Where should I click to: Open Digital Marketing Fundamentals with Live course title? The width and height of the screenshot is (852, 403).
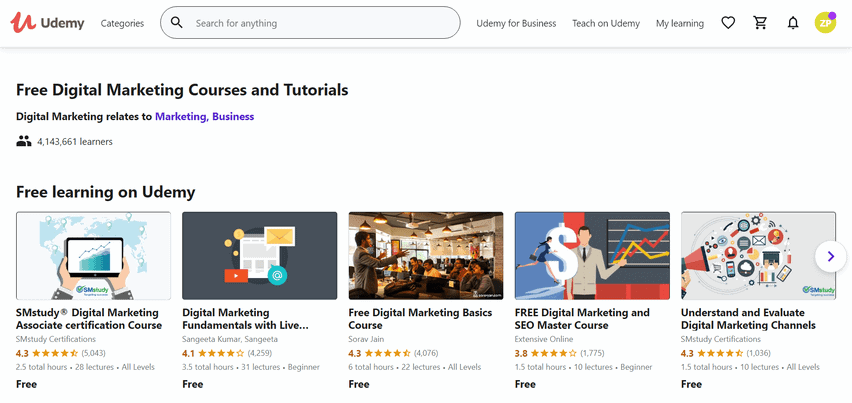(x=245, y=319)
